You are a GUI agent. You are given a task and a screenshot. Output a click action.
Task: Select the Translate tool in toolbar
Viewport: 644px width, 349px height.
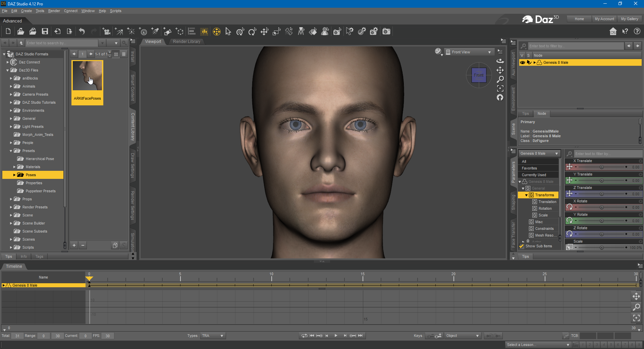coord(264,32)
